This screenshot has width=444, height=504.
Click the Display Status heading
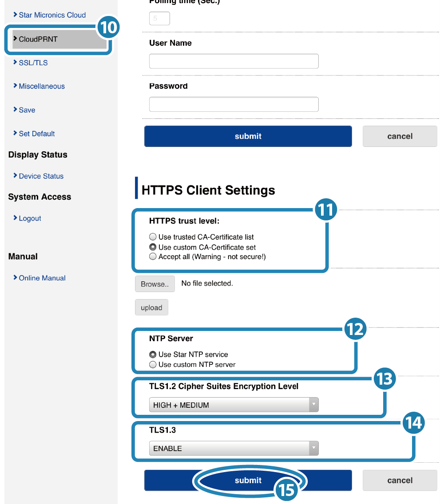[38, 154]
